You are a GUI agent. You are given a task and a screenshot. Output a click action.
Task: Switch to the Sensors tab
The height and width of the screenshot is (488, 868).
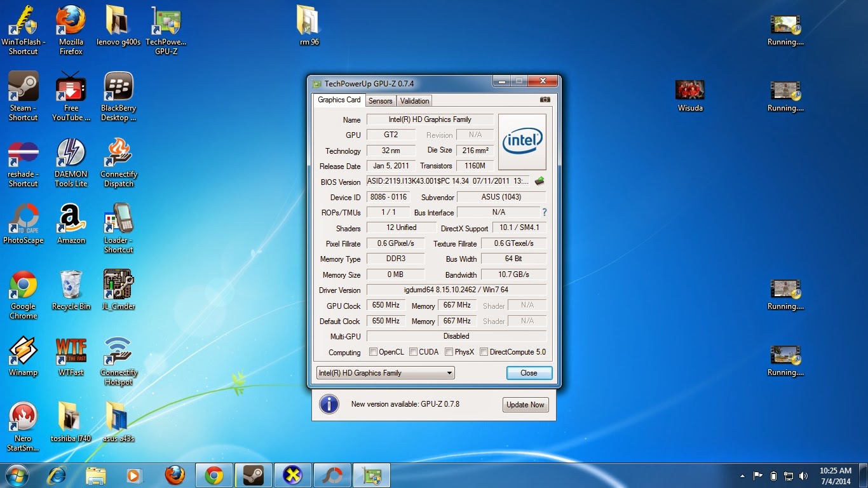tap(381, 100)
